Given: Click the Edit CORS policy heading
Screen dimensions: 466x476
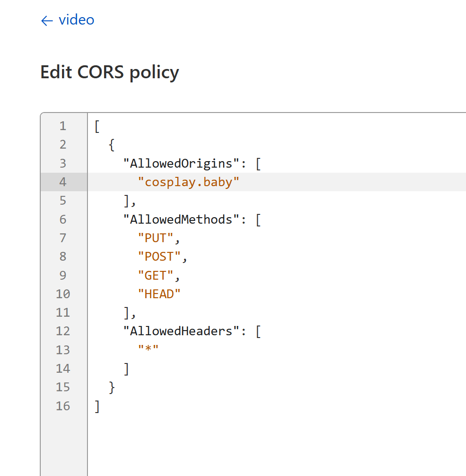Looking at the screenshot, I should tap(110, 72).
